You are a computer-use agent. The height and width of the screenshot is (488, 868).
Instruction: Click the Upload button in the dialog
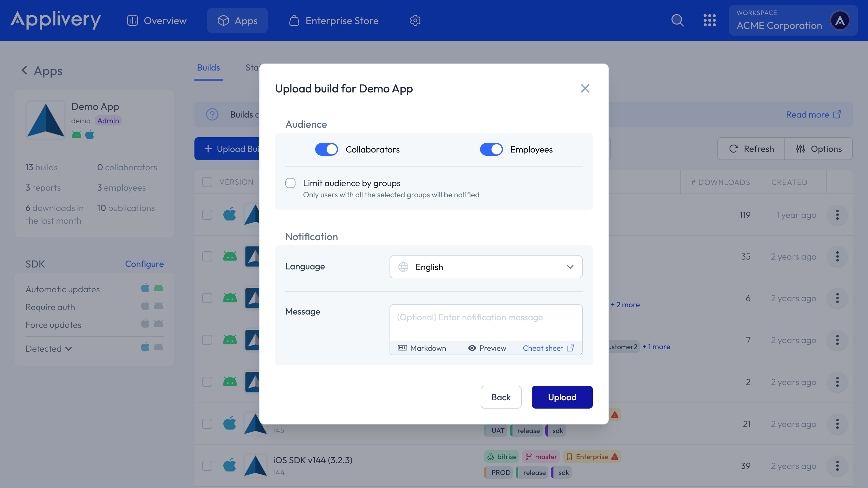point(562,397)
